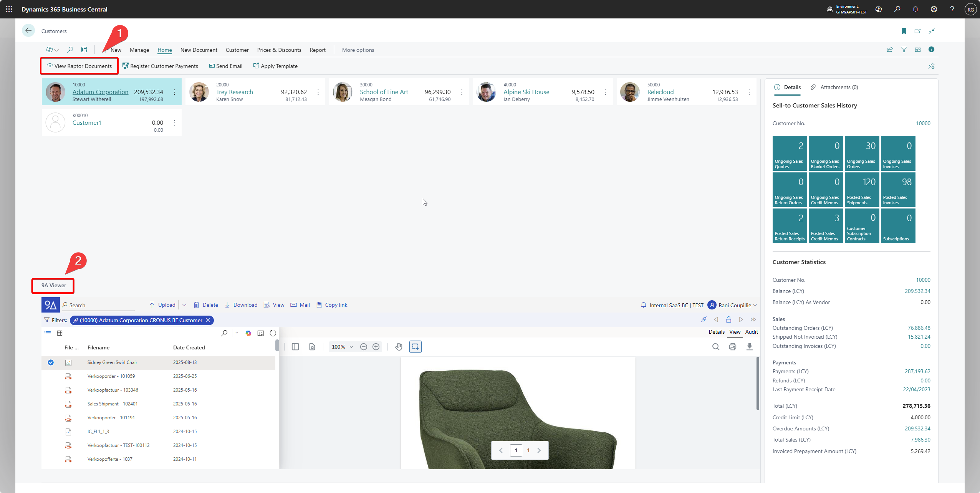This screenshot has height=493, width=980.
Task: Click the Copilot icon in top bar
Action: click(x=878, y=9)
